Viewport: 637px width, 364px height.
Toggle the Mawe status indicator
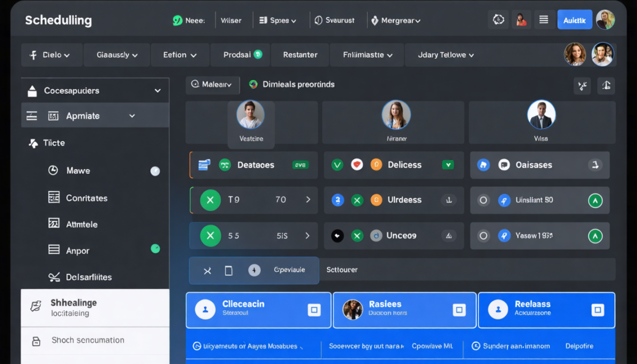tap(155, 171)
